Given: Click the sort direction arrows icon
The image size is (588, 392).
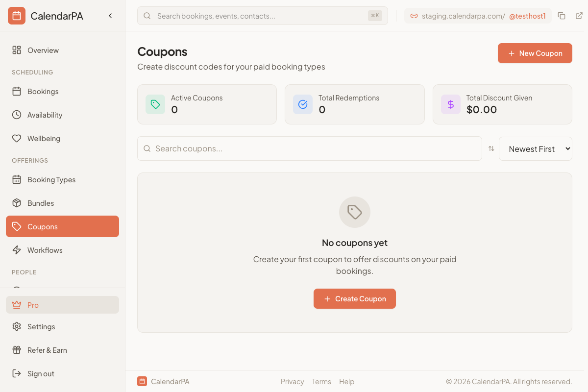Looking at the screenshot, I should coord(491,148).
